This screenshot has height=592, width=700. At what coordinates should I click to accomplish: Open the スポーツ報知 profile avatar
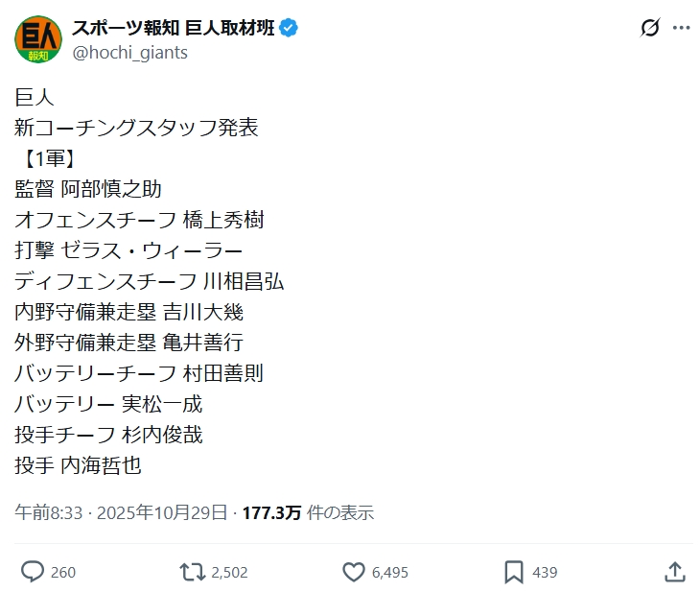coord(38,39)
